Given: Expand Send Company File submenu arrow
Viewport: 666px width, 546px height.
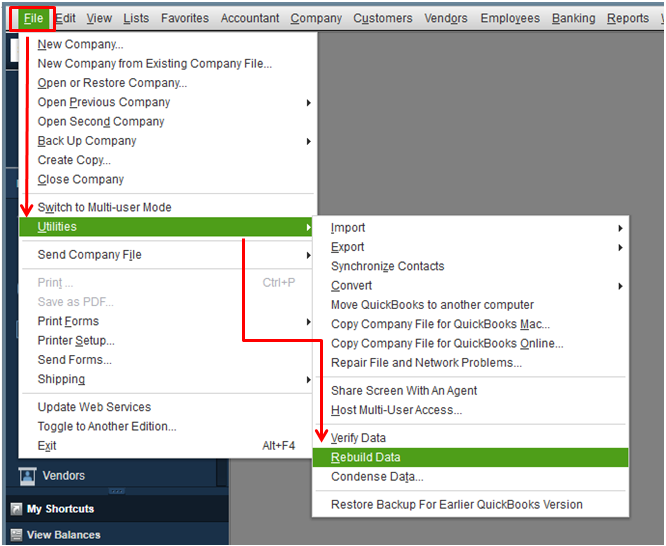Looking at the screenshot, I should (309, 255).
